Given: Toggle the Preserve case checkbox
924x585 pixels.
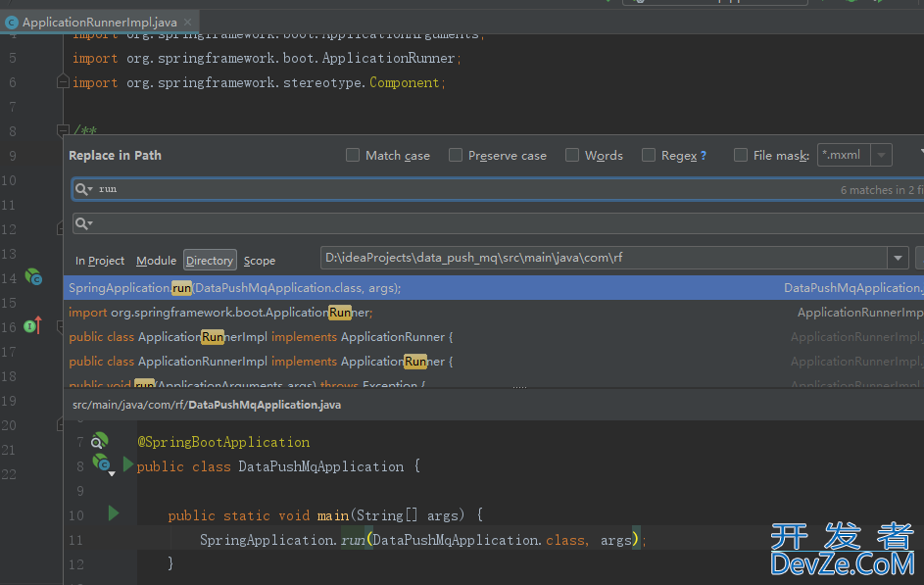Looking at the screenshot, I should pyautogui.click(x=456, y=155).
